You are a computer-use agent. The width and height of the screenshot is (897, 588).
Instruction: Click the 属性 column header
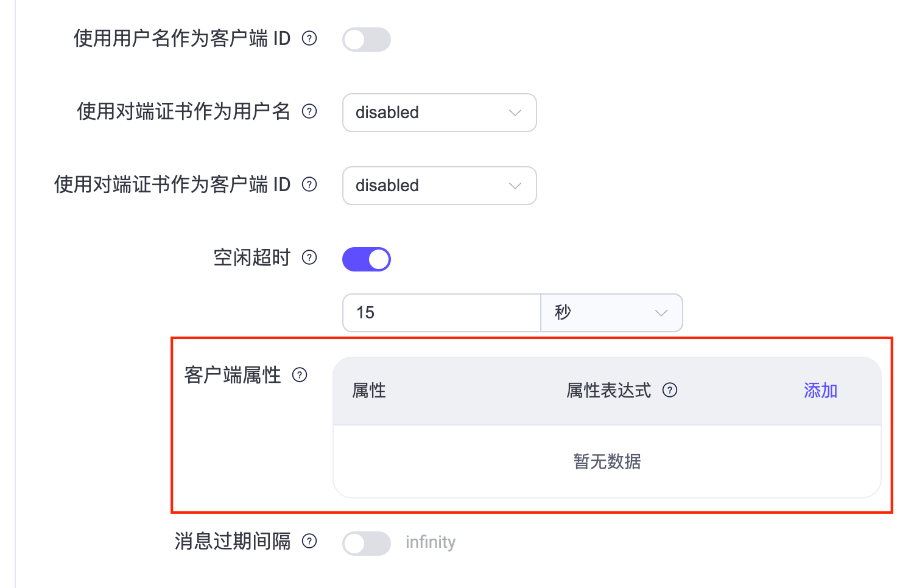(369, 391)
